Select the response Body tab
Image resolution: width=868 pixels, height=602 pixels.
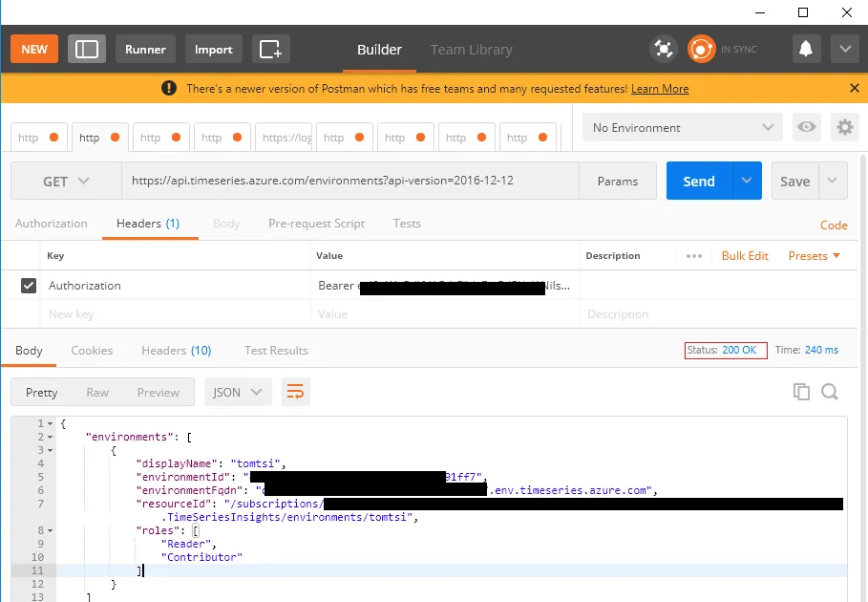coord(29,351)
